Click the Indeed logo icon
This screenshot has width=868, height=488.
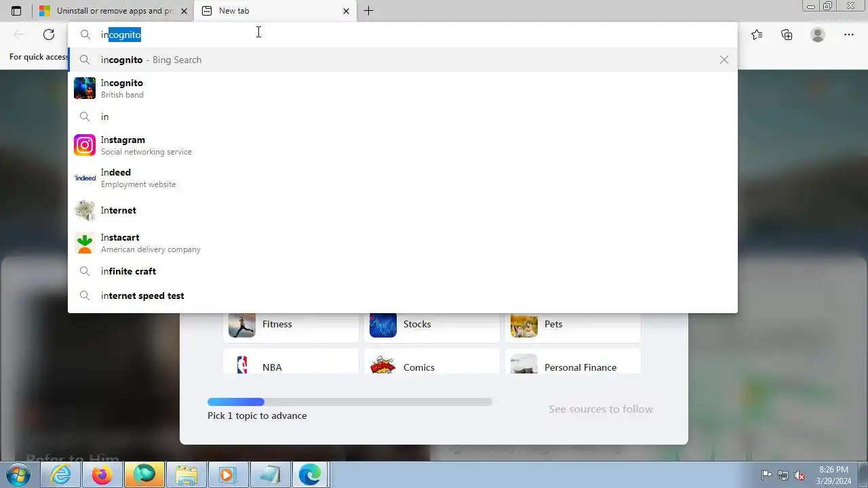[85, 178]
